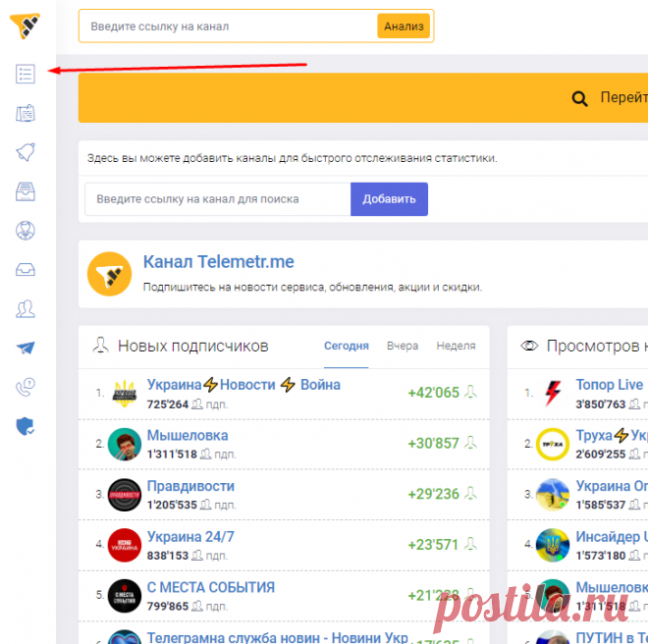Click the Telegram paper plane sidebar icon
648x644 pixels.
(x=26, y=349)
